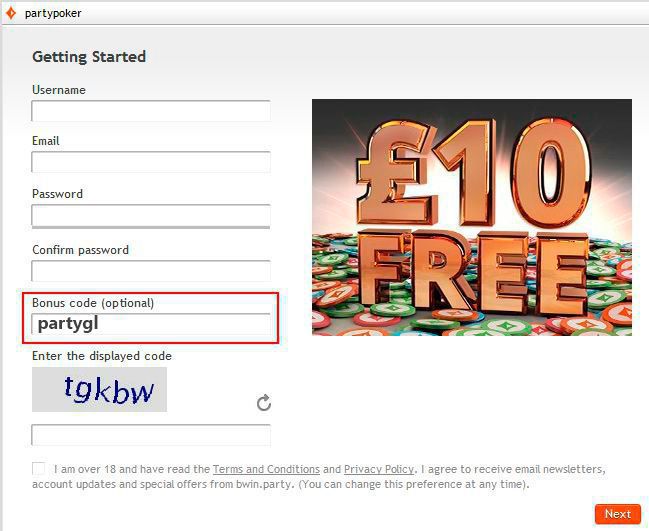This screenshot has width=649, height=531.
Task: Click the Bonus code field containing partygl
Action: point(151,324)
